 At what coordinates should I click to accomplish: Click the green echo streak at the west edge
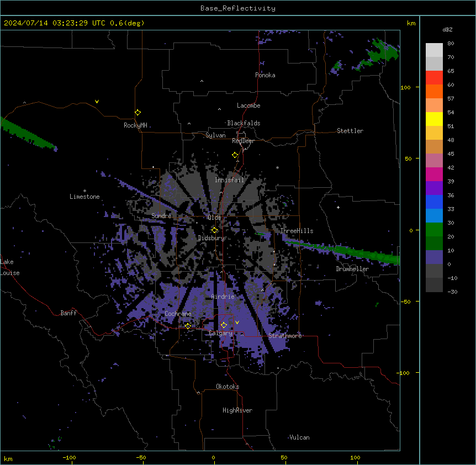click(x=27, y=134)
